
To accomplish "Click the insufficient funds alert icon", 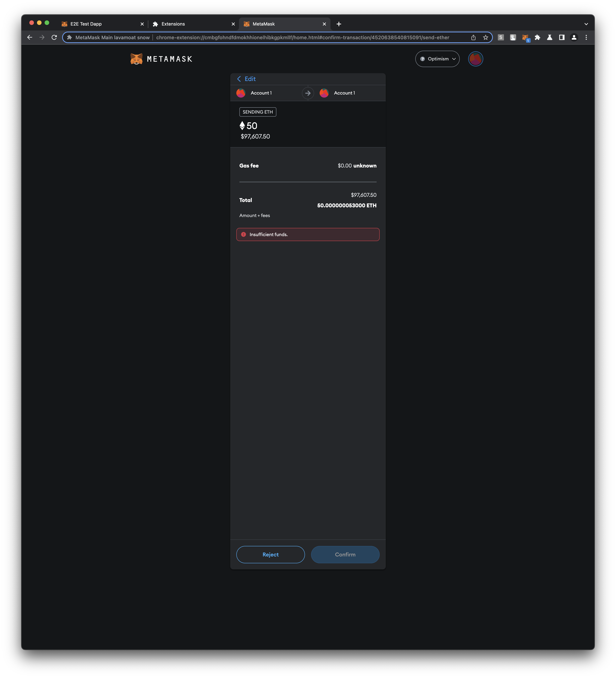I will (x=244, y=234).
